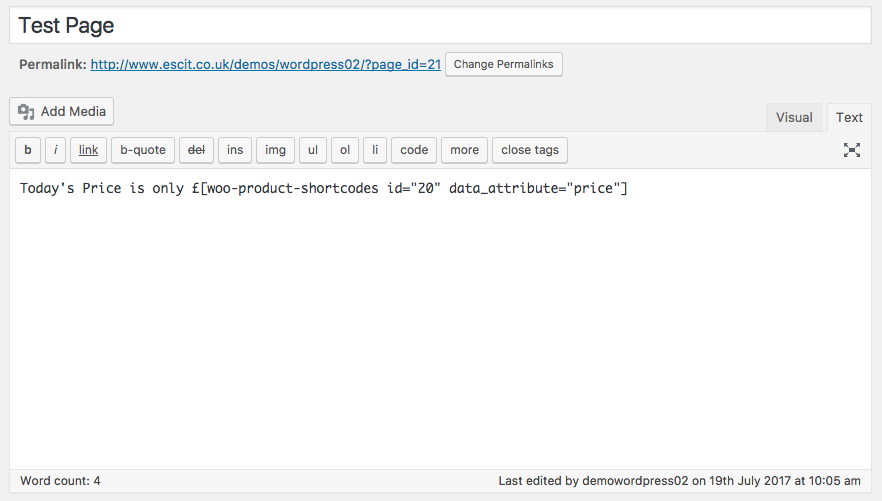The image size is (882, 501).
Task: Add ordered list with ol button
Action: click(345, 150)
